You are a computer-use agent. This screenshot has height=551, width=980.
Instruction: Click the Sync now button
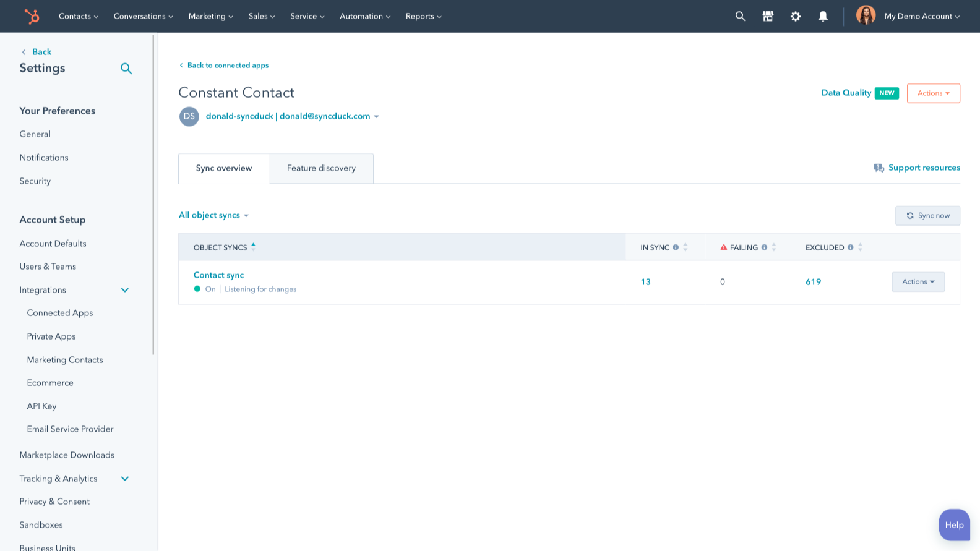tap(927, 216)
